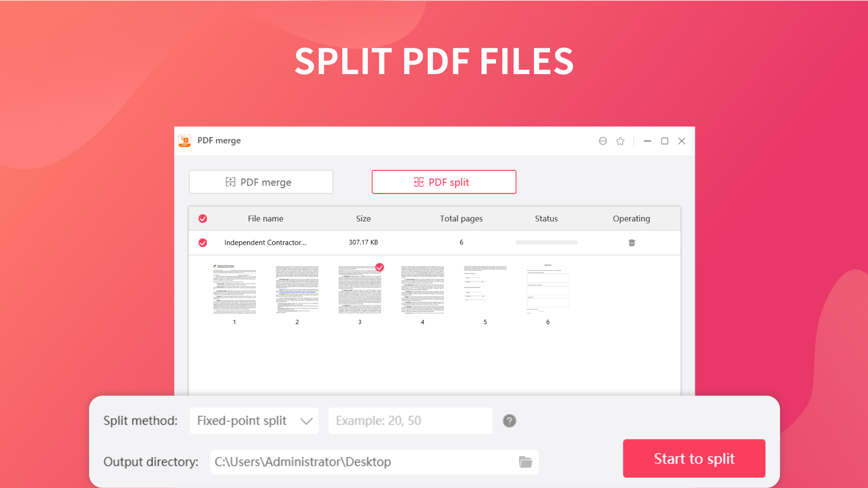868x488 pixels.
Task: Toggle the select-all checkbox in the header
Action: click(203, 219)
